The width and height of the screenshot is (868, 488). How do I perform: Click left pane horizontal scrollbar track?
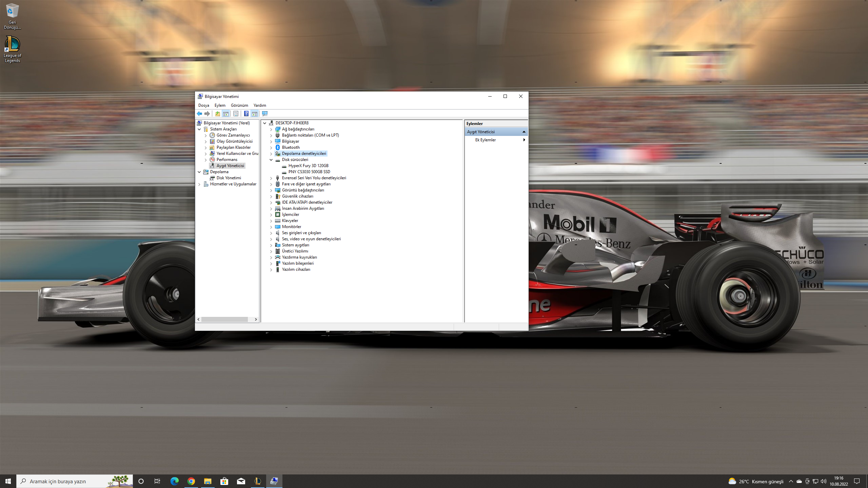(251, 319)
